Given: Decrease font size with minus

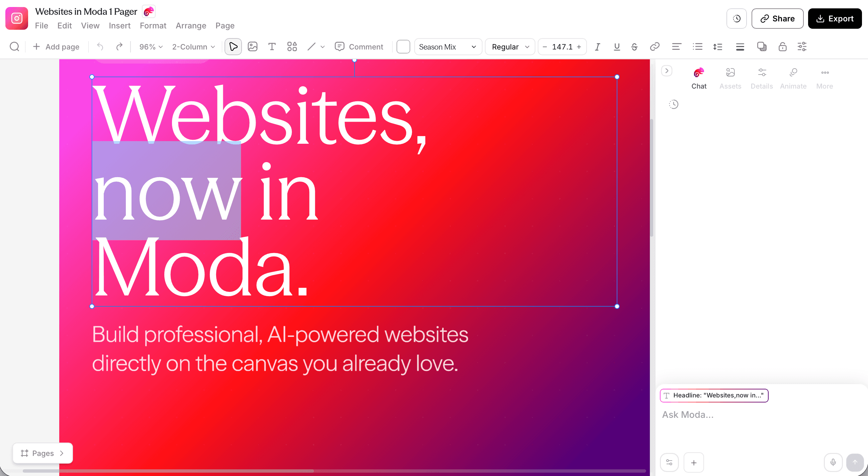Looking at the screenshot, I should 544,47.
